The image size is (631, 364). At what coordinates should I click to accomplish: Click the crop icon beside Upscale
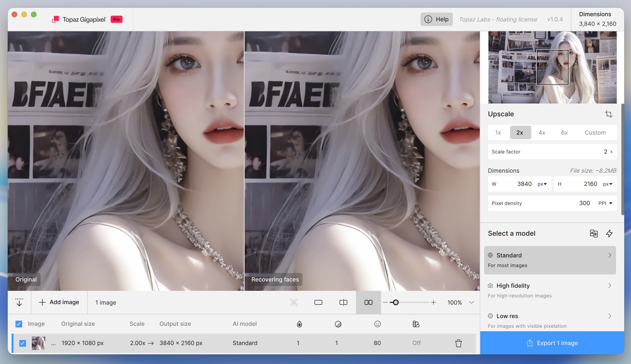tap(609, 114)
